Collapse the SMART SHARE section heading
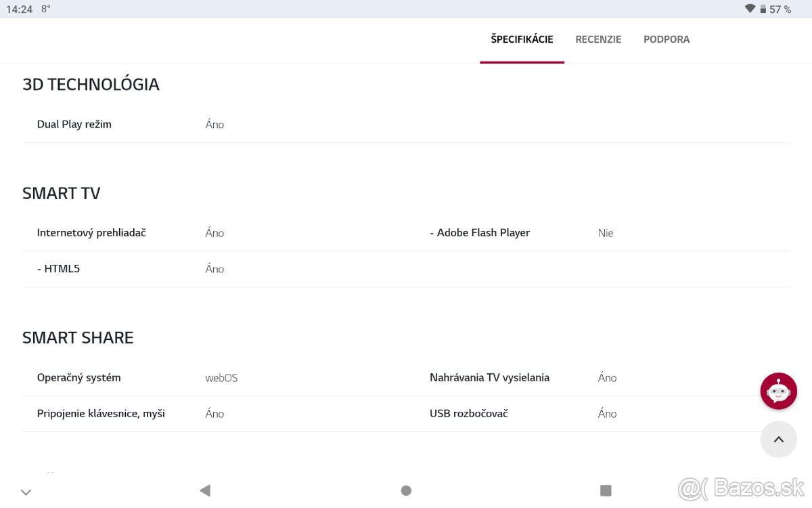The height and width of the screenshot is (508, 812). pyautogui.click(x=78, y=337)
